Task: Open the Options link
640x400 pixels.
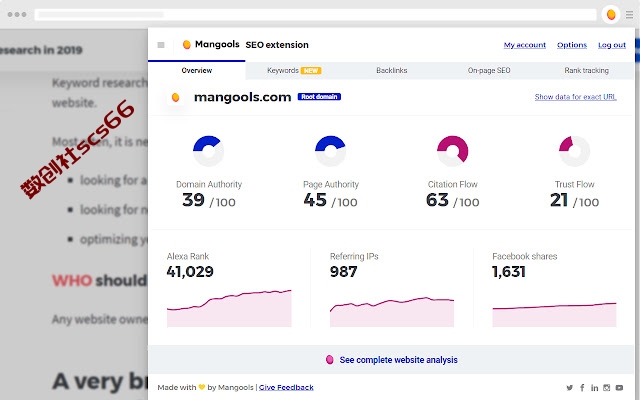Action: [x=572, y=45]
